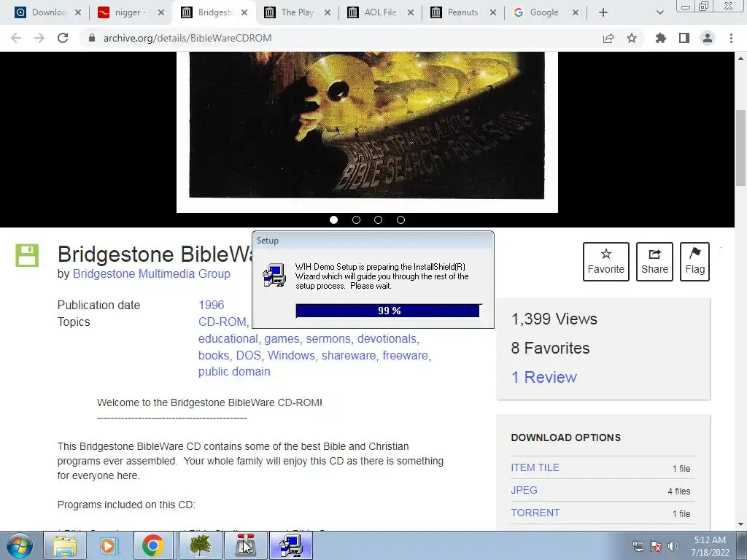Image resolution: width=747 pixels, height=560 pixels.
Task: Click the Chrome taskbar icon
Action: pyautogui.click(x=152, y=545)
